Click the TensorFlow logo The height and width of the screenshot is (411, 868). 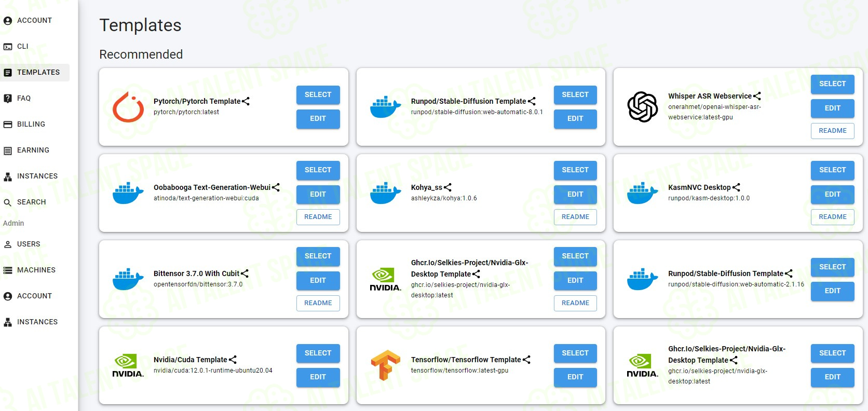pos(385,365)
